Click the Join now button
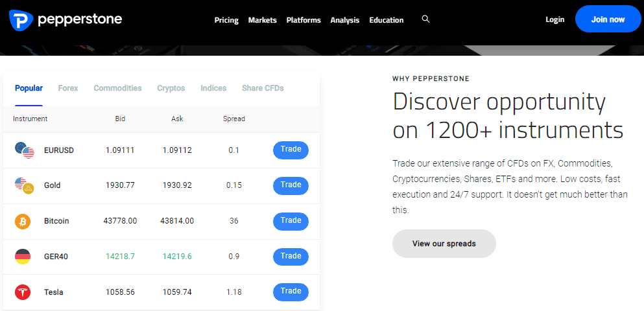Viewport: 644px width, 311px height. 608,19
